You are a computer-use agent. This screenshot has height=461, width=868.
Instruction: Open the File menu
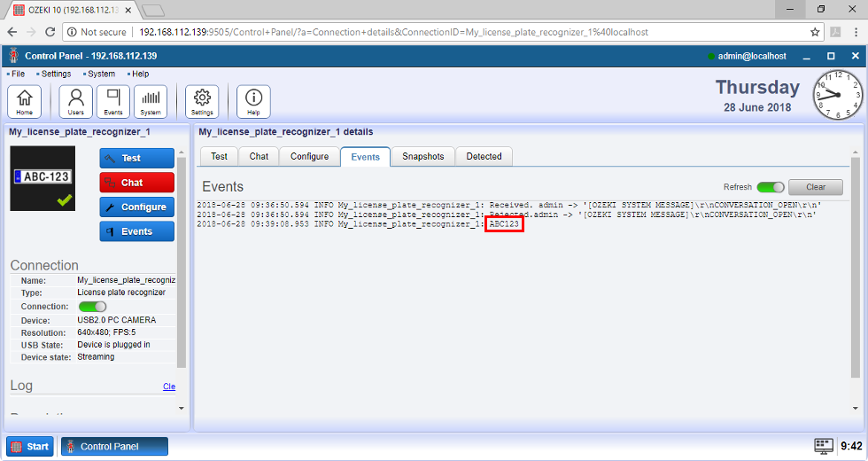18,74
